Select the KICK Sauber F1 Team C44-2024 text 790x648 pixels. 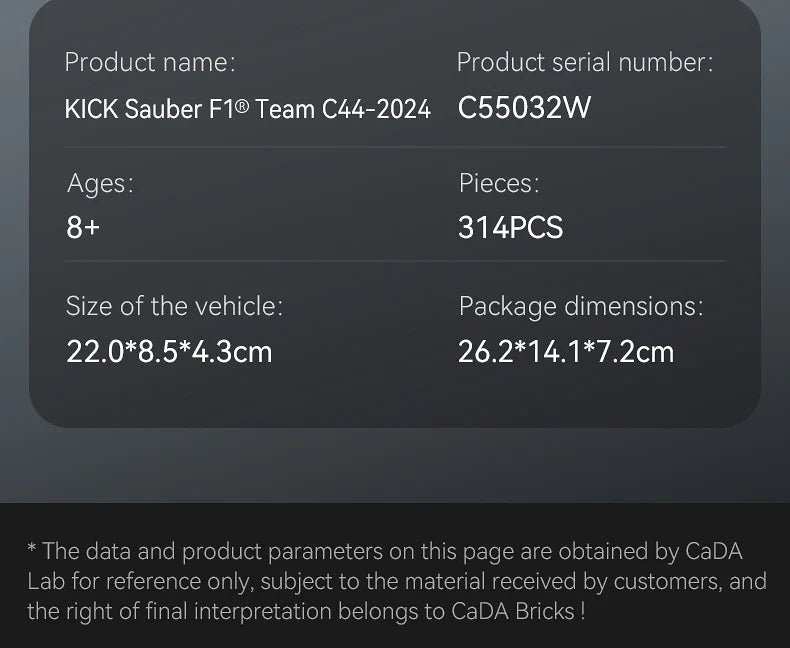tap(247, 108)
